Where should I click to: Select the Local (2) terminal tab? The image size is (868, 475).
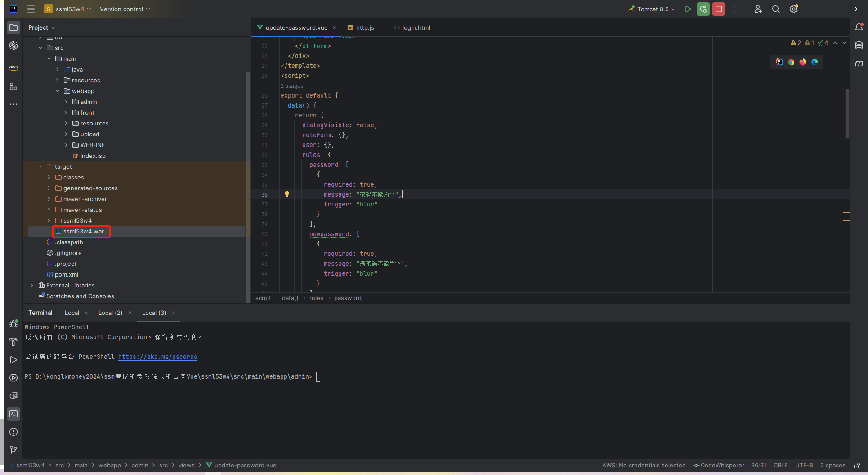point(110,313)
